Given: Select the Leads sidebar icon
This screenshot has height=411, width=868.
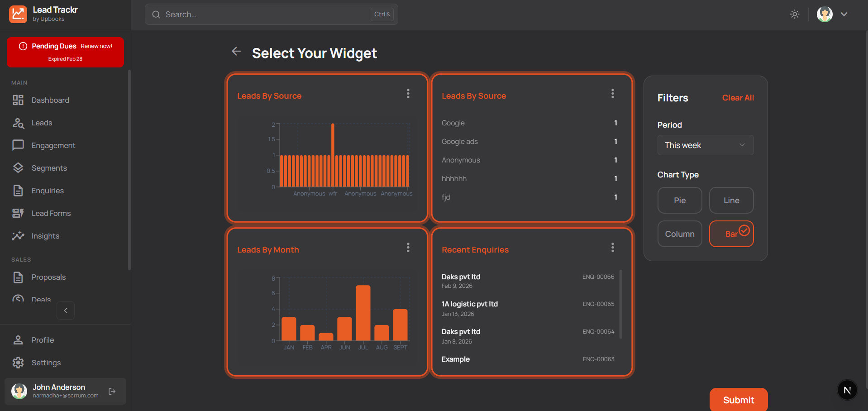Looking at the screenshot, I should click(18, 123).
